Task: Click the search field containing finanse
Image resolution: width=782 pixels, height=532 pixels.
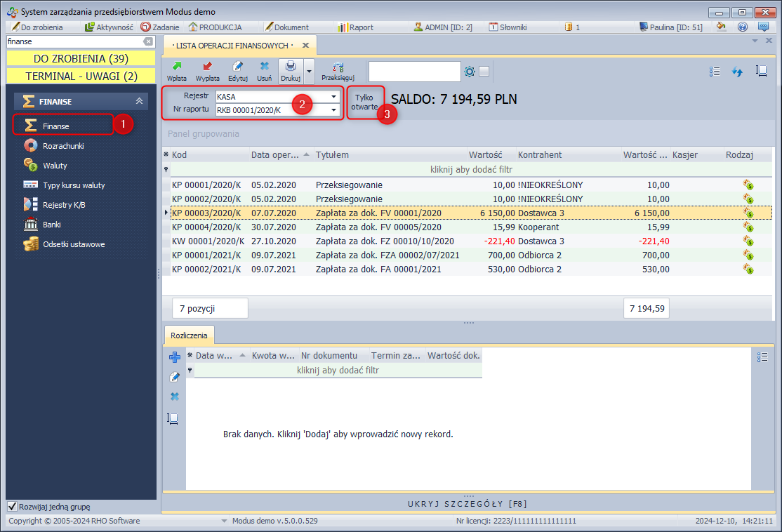Action: (x=74, y=42)
